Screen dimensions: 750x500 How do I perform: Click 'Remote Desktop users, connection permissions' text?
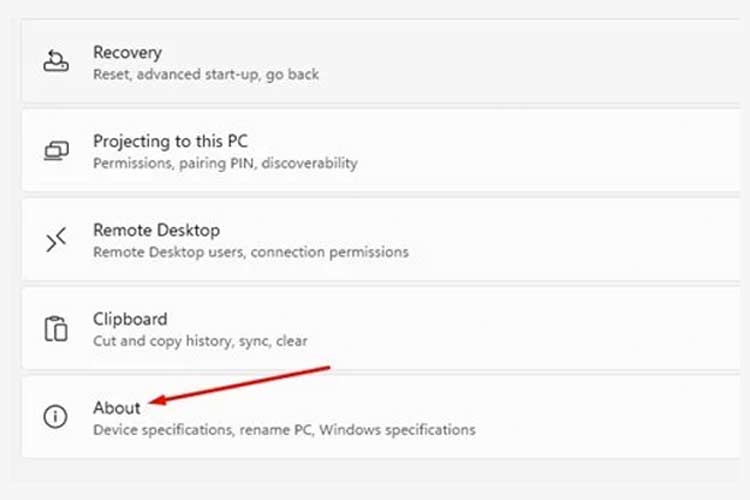(x=251, y=252)
